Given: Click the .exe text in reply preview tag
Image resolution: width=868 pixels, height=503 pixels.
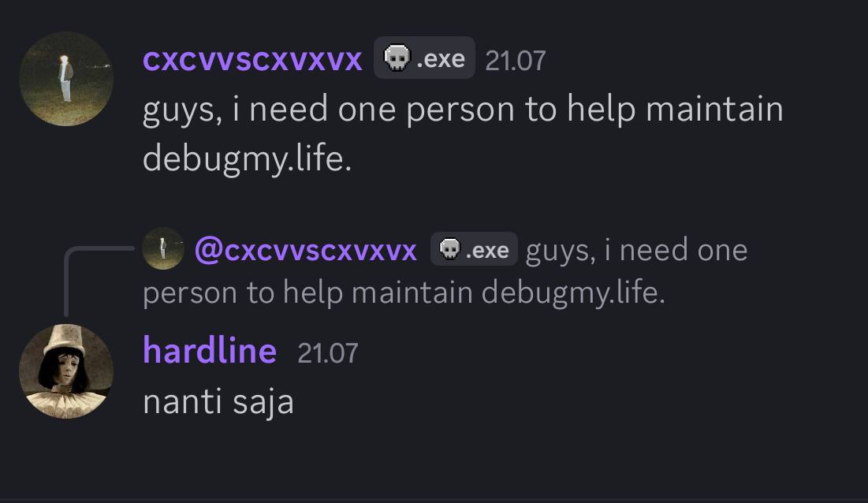Looking at the screenshot, I should pos(488,251).
